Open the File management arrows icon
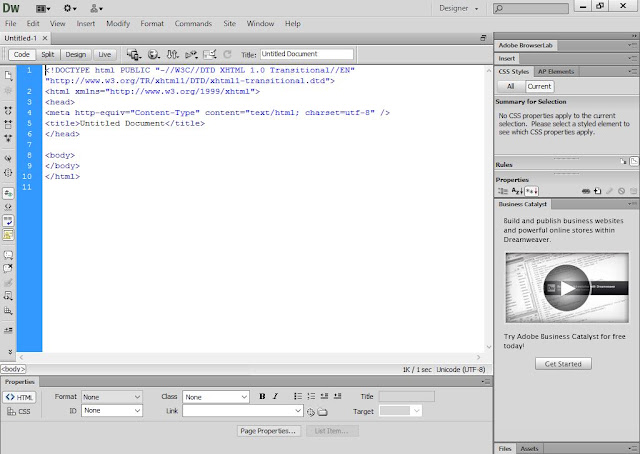The width and height of the screenshot is (640, 454). click(x=173, y=54)
